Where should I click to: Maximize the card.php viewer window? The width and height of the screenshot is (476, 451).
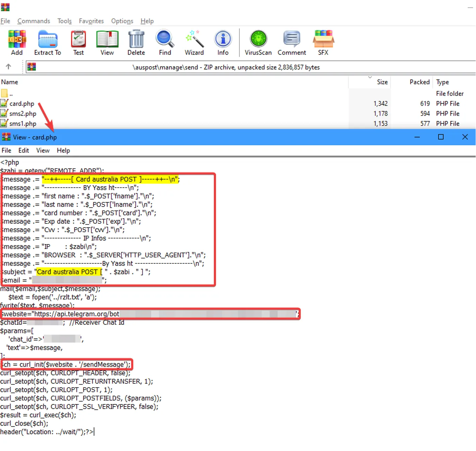click(x=441, y=137)
